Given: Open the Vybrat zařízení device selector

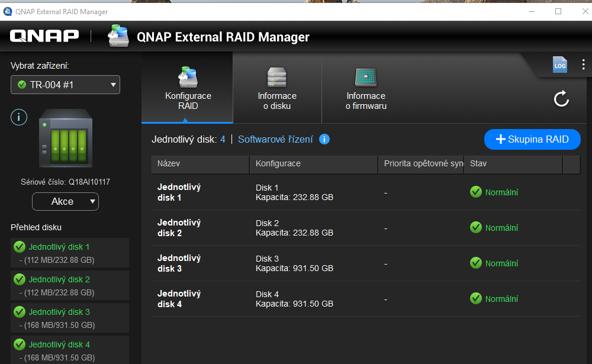Looking at the screenshot, I should (65, 85).
